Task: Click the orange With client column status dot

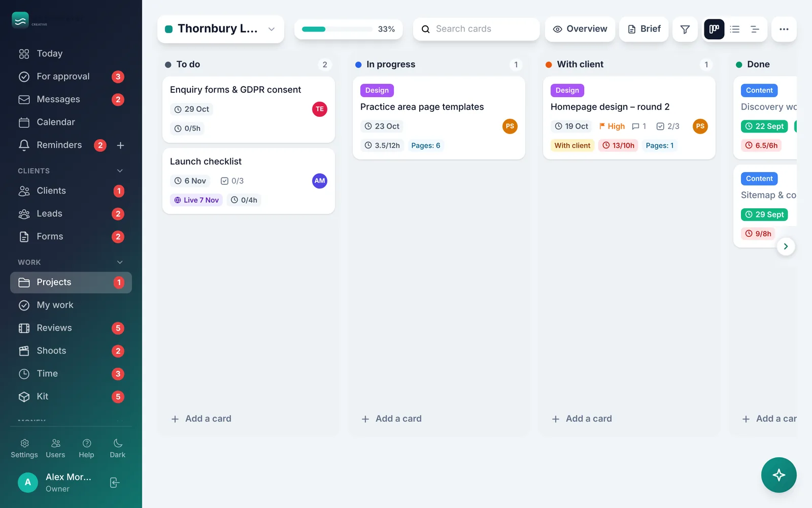Action: pos(549,65)
